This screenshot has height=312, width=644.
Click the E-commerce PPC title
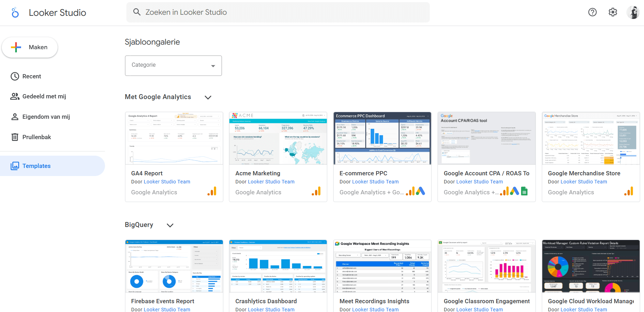pyautogui.click(x=363, y=173)
